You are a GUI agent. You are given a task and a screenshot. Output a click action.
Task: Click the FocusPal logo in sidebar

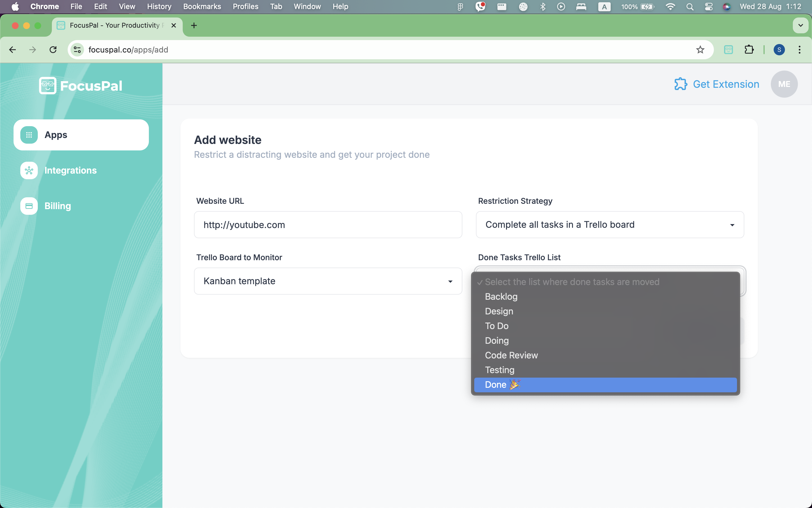coord(81,86)
